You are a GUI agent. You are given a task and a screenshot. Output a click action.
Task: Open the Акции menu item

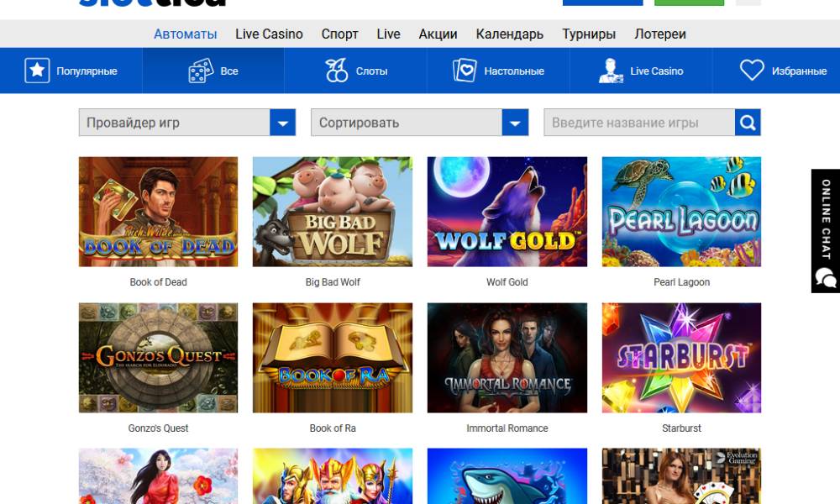(x=438, y=34)
